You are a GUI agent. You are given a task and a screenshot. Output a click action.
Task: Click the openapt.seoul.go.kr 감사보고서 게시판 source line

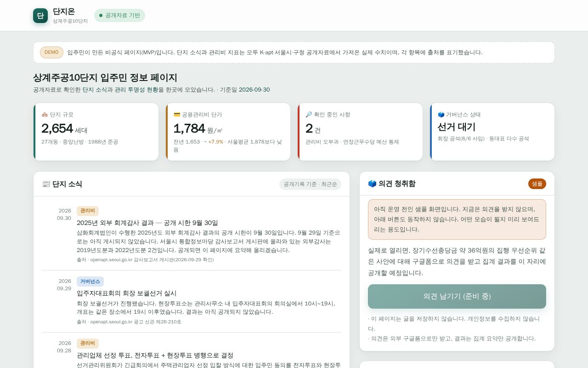click(x=145, y=259)
